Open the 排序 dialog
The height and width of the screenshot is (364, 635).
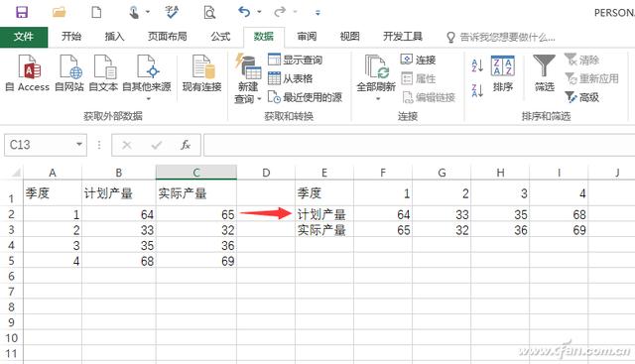pyautogui.click(x=503, y=73)
